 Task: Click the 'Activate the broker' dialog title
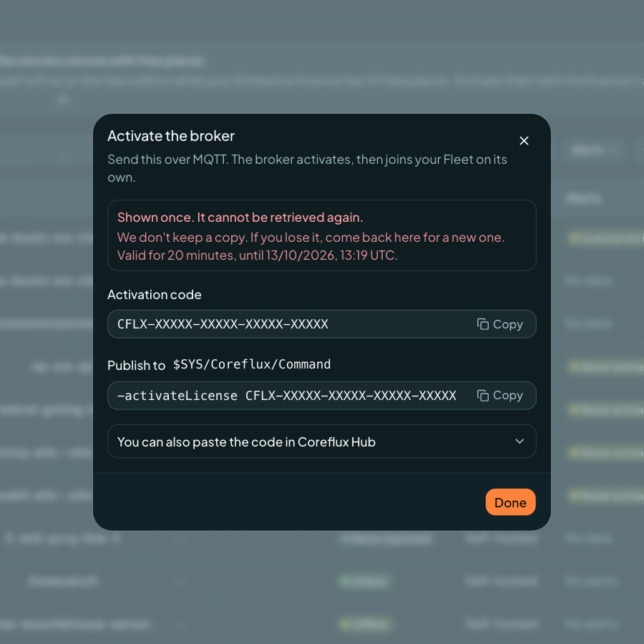[171, 136]
